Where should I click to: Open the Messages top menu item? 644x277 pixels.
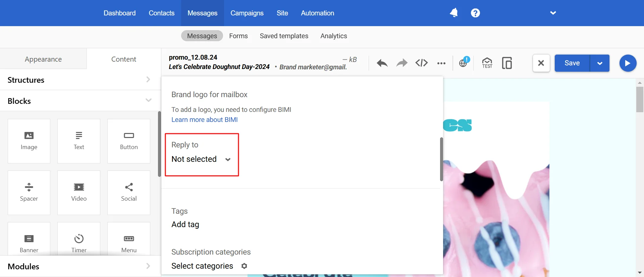[202, 13]
